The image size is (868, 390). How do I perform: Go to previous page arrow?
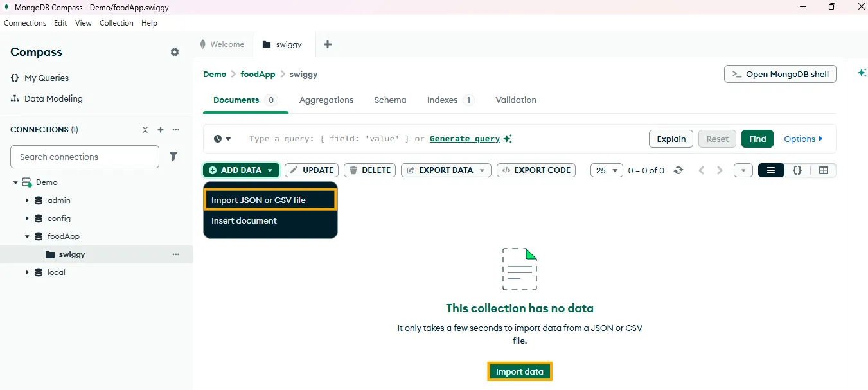pyautogui.click(x=702, y=170)
